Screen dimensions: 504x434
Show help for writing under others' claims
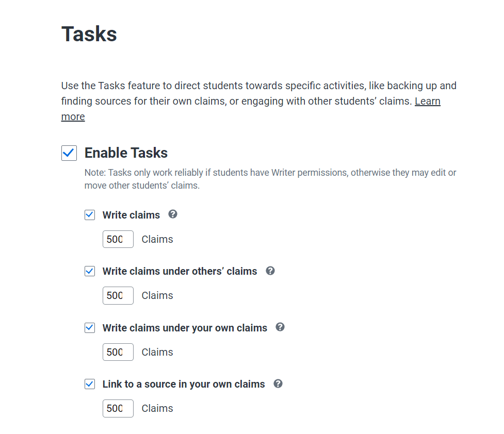[x=270, y=271]
